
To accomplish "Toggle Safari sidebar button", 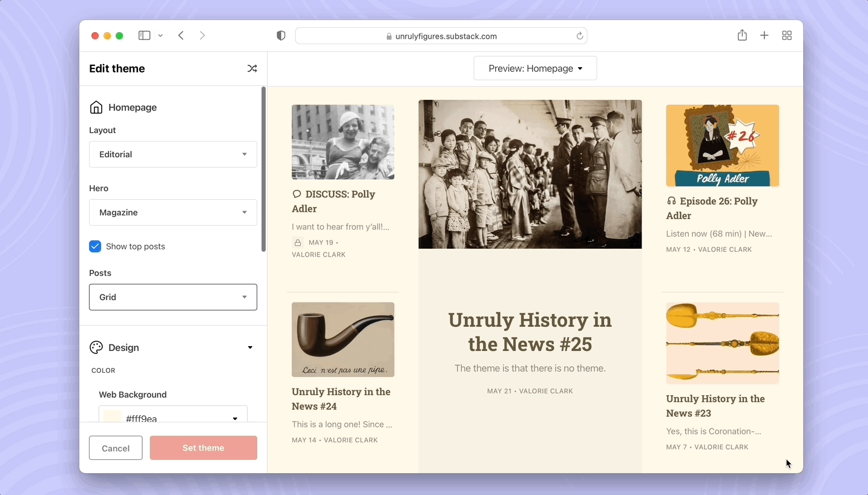I will click(x=144, y=36).
